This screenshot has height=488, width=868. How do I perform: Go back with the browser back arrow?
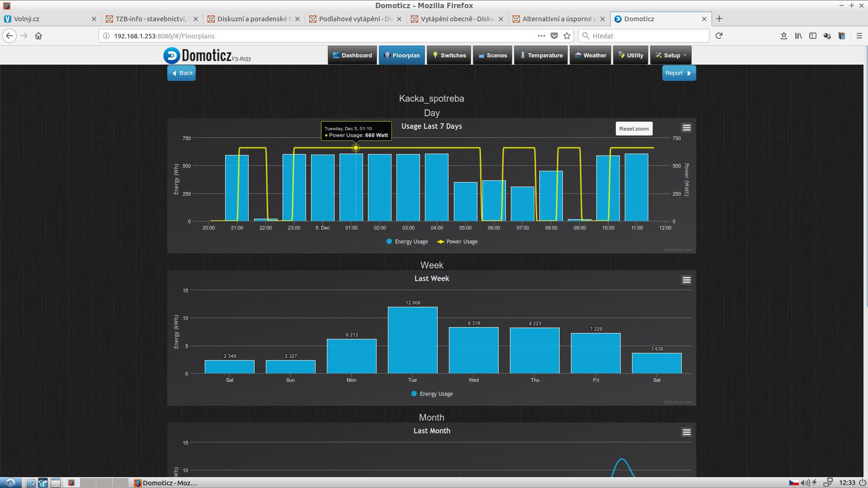(9, 36)
